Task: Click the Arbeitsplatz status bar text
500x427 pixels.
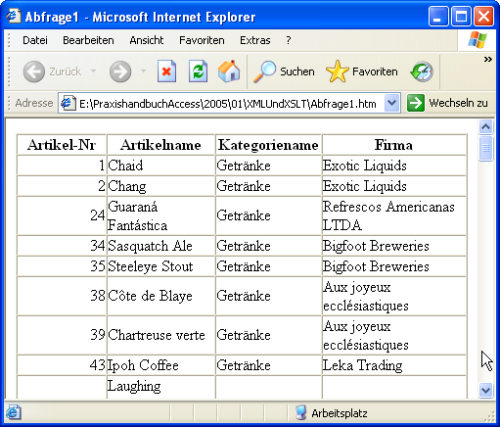Action: click(339, 413)
